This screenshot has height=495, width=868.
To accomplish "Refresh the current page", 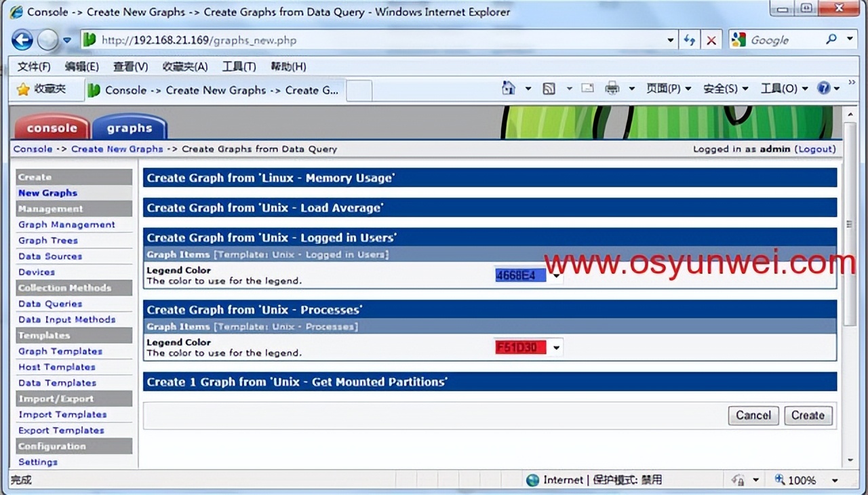I will [x=690, y=39].
